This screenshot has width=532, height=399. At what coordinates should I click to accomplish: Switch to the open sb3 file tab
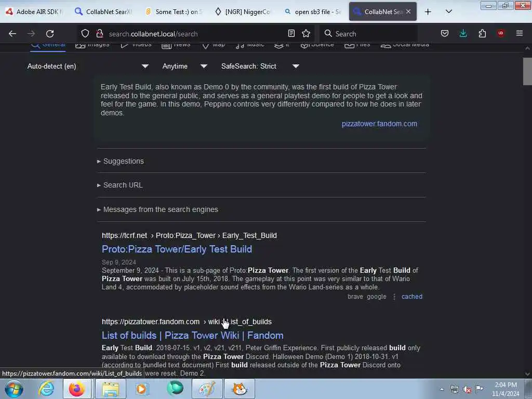(x=312, y=11)
